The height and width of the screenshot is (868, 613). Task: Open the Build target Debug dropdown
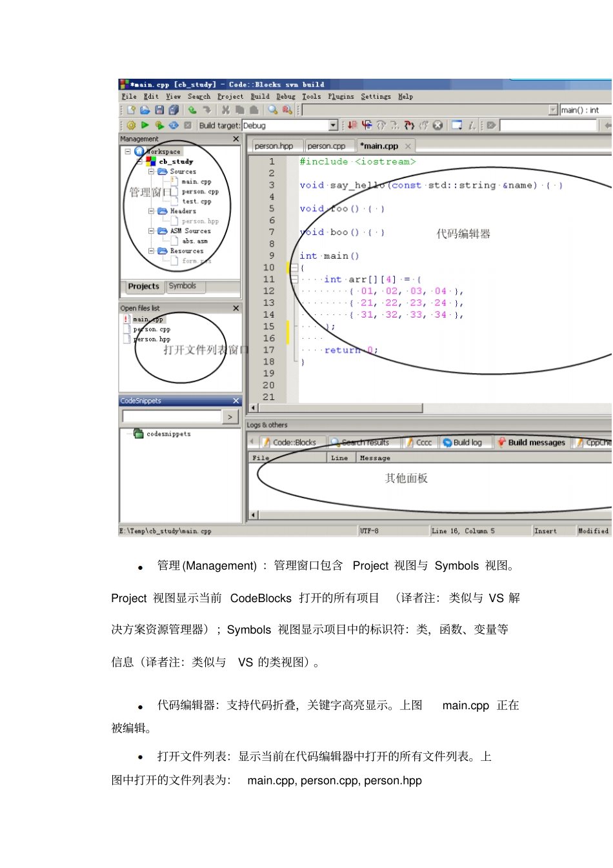333,125
